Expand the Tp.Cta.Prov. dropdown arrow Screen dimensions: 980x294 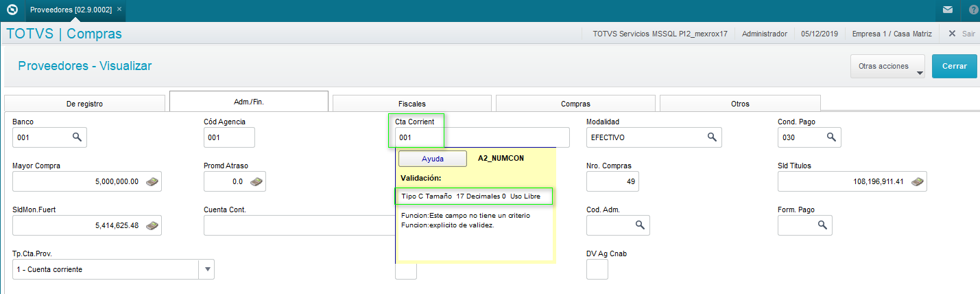(x=206, y=269)
